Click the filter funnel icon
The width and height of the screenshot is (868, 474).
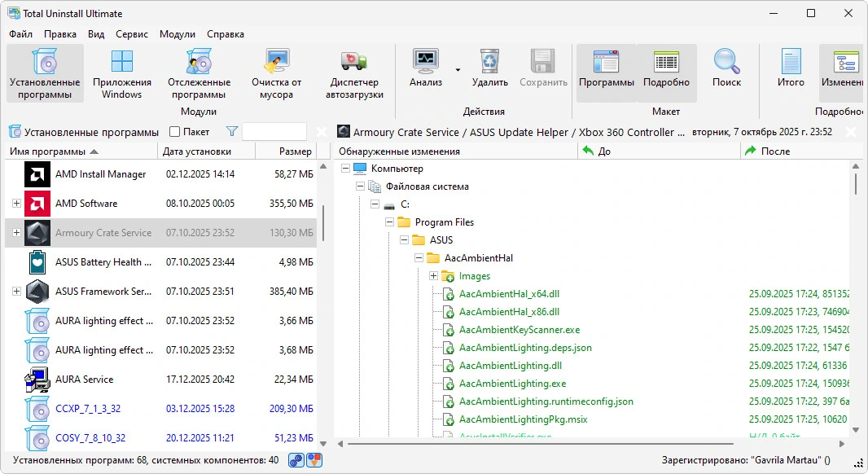coord(232,132)
